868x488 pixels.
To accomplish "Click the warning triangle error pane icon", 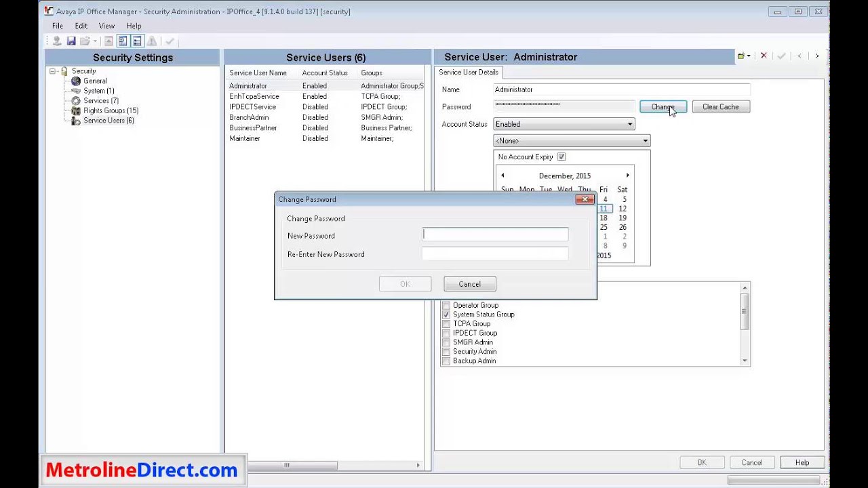I will pos(152,41).
